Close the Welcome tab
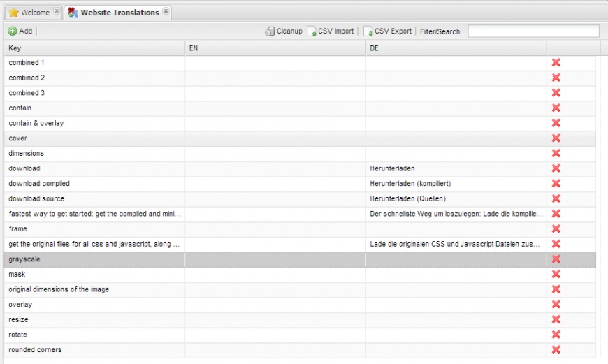 point(57,11)
